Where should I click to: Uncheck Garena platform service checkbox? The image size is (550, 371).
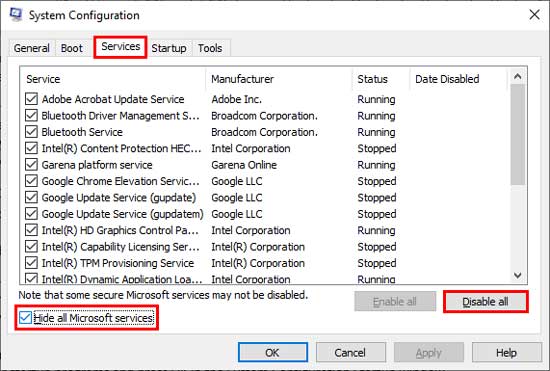[32, 164]
